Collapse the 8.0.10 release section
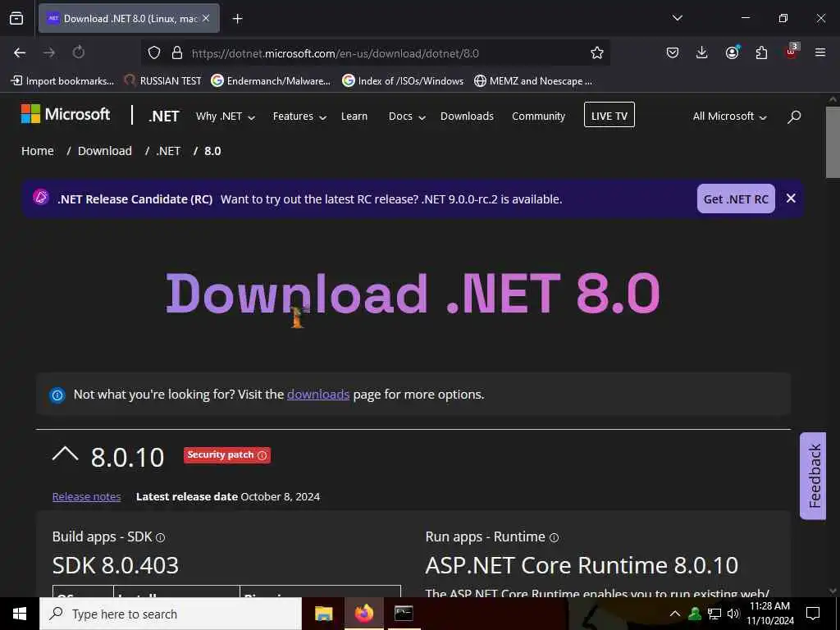 66,454
